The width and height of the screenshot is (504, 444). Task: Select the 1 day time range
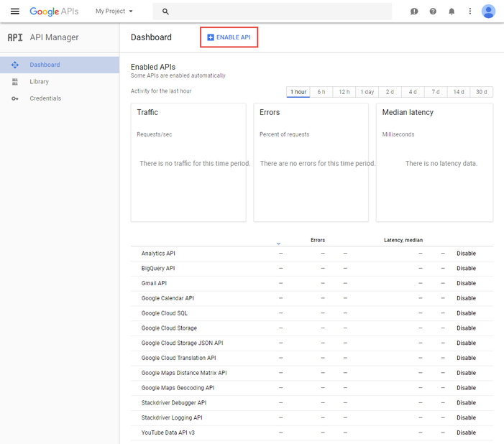coord(367,92)
